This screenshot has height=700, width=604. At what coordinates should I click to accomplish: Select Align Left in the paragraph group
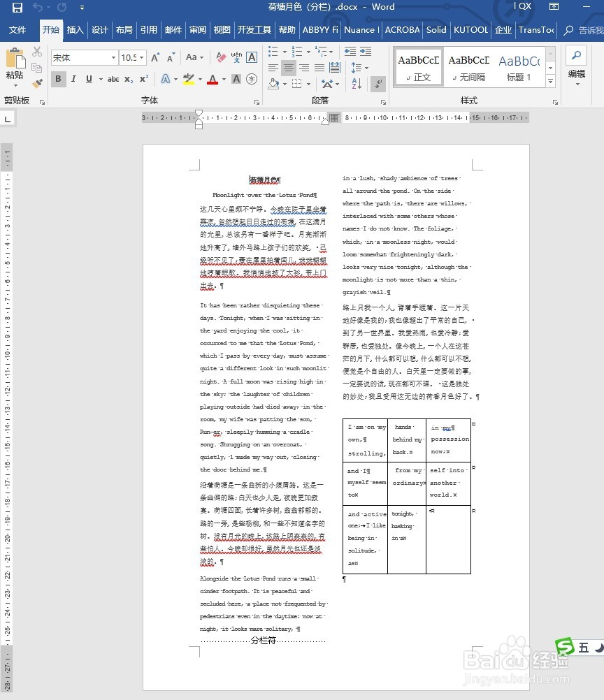(273, 68)
